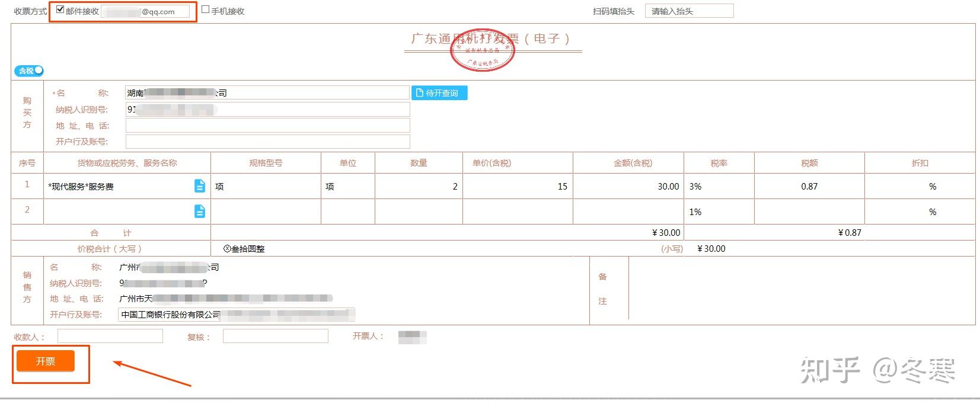
Task: Click the 合计 tax total ¥0.87
Action: (849, 233)
